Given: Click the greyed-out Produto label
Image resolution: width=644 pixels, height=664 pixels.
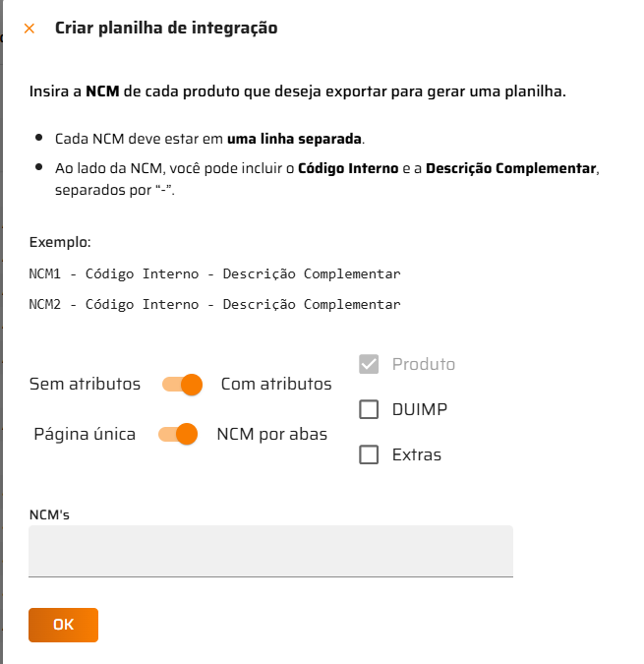Looking at the screenshot, I should click(x=424, y=364).
